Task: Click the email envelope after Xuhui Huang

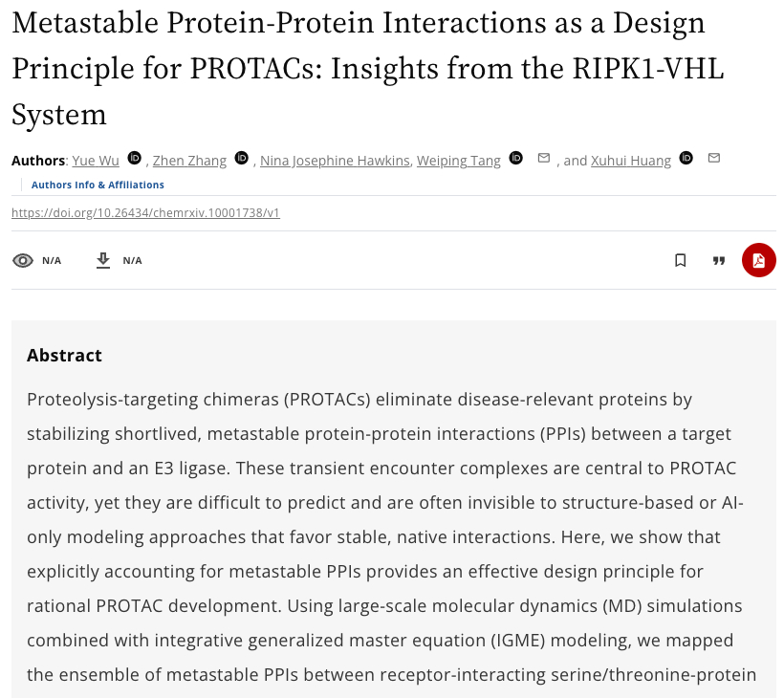Action: tap(713, 158)
